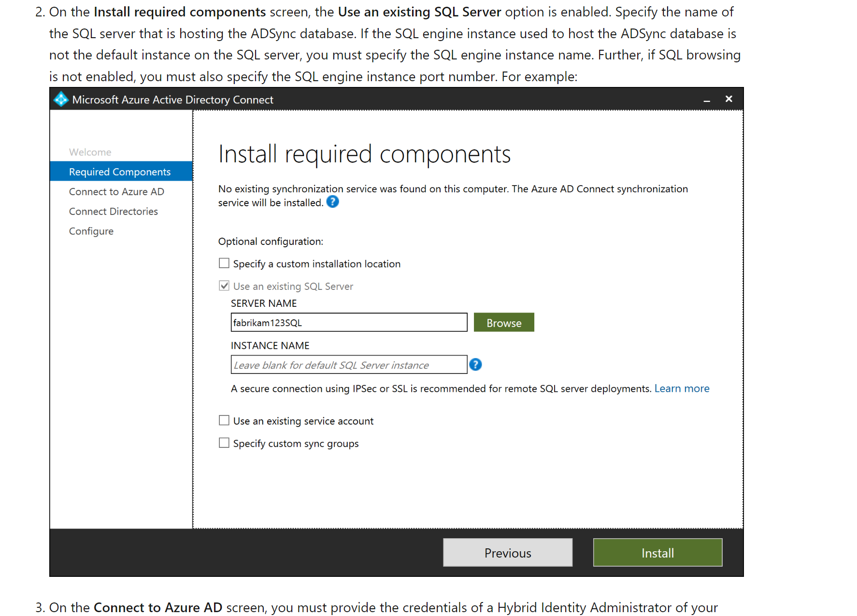Viewport: 857px width, 616px height.
Task: Click the Previous button
Action: tap(508, 553)
